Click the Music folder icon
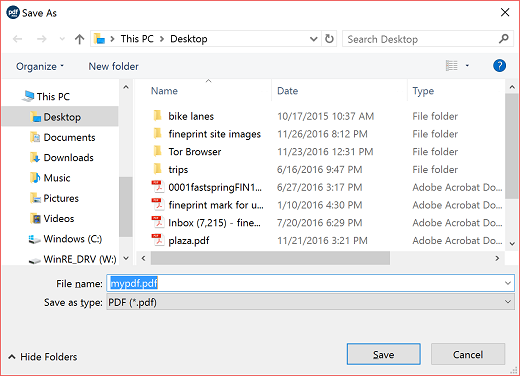This screenshot has height=376, width=520. pos(35,178)
